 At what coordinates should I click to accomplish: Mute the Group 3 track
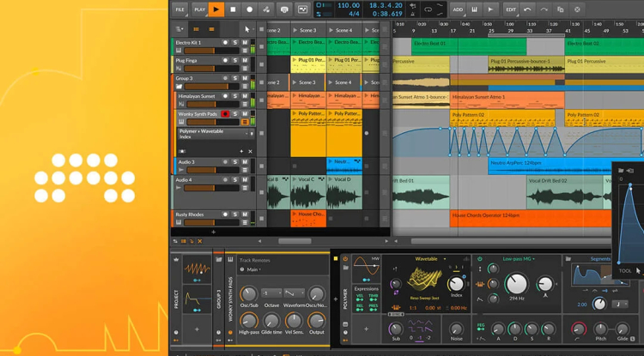click(245, 78)
